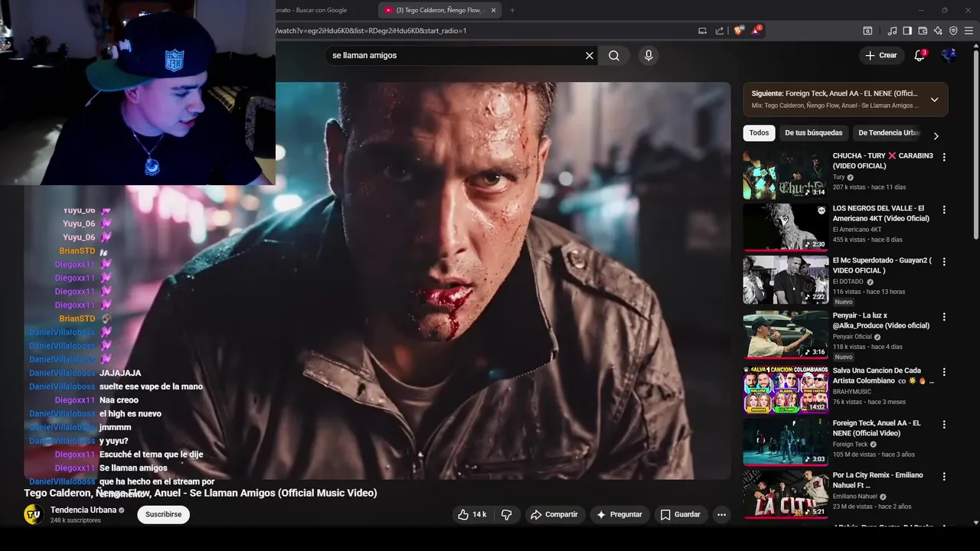Open the Brave Wallet icon
The height and width of the screenshot is (551, 980).
tap(923, 31)
